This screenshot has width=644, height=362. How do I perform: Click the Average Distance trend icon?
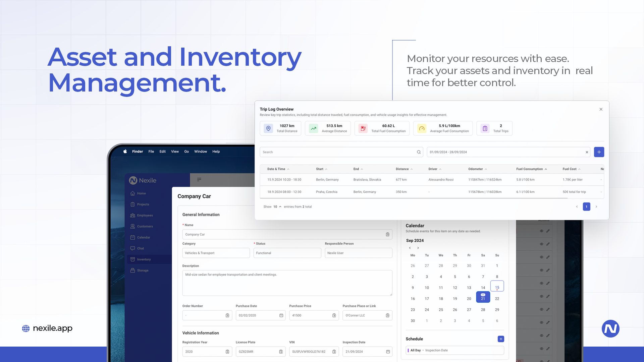314,128
